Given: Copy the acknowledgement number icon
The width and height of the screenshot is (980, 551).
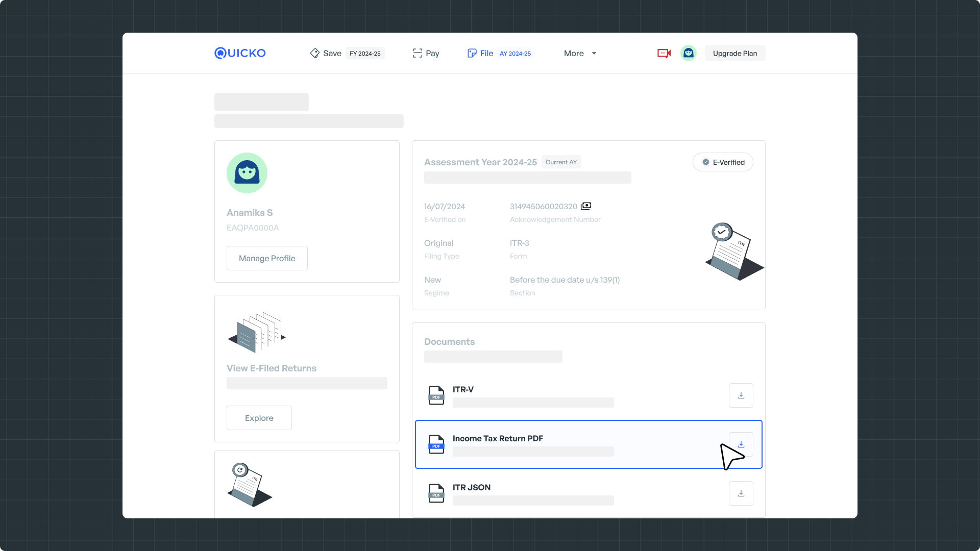Looking at the screenshot, I should (586, 206).
